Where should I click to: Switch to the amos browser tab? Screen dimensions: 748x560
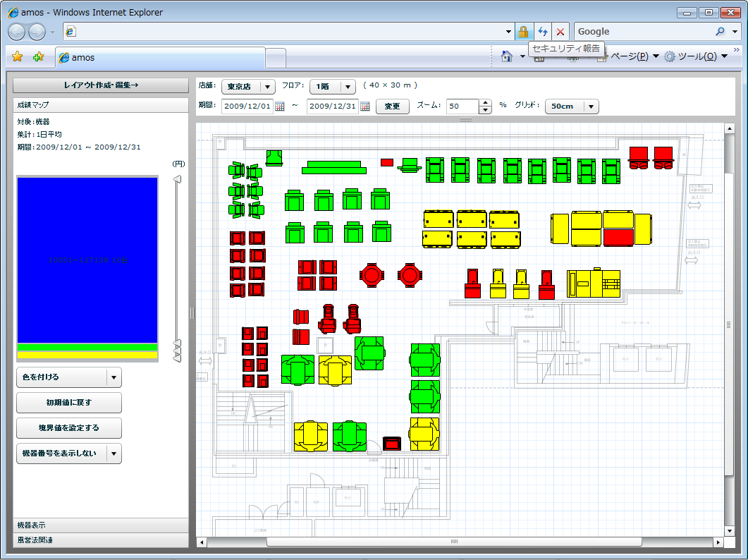point(159,58)
